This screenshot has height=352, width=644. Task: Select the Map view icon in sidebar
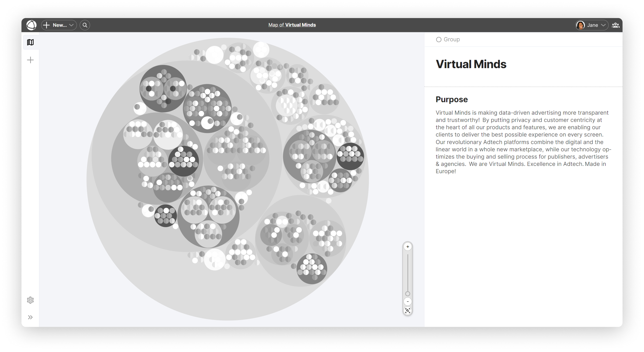pos(30,42)
